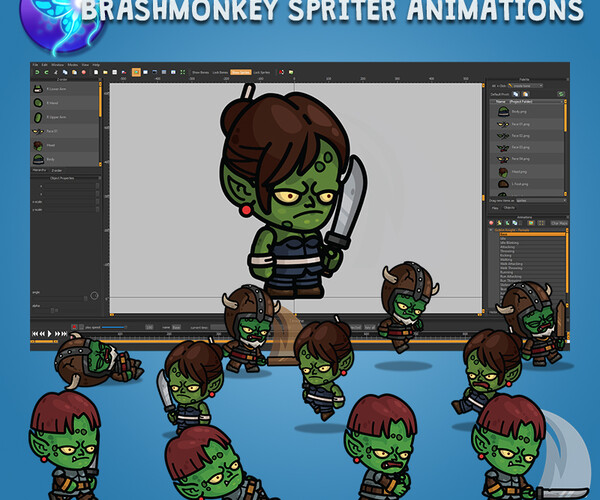Click the animation name input field
Screen dimensions: 600x500
pos(176,327)
